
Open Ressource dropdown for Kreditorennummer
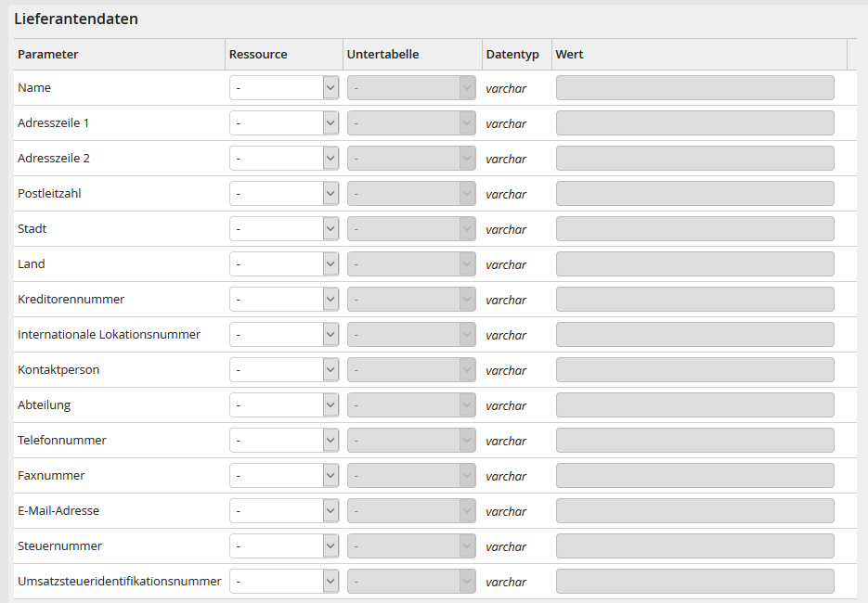[284, 300]
